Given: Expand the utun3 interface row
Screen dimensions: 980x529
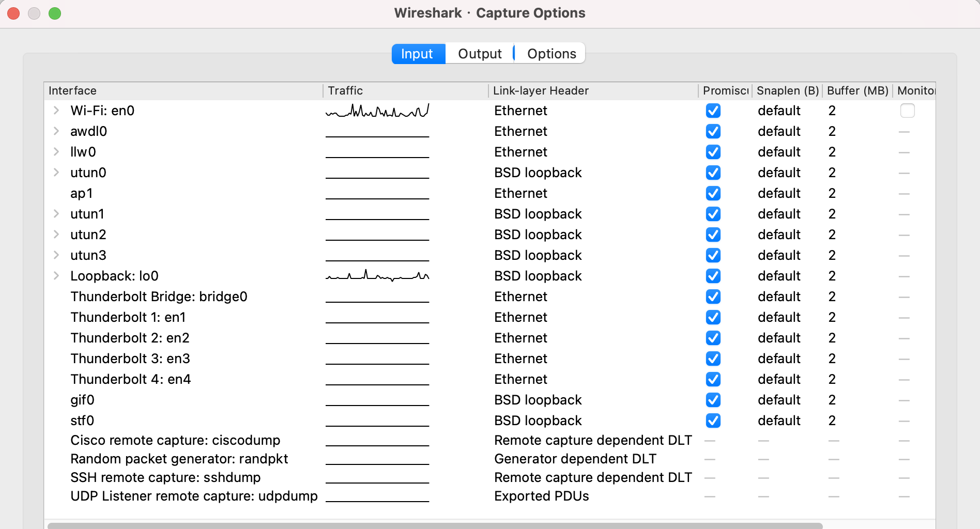Looking at the screenshot, I should [x=56, y=255].
